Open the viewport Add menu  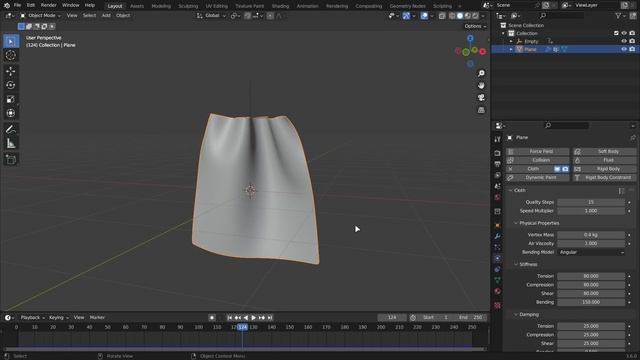point(106,16)
